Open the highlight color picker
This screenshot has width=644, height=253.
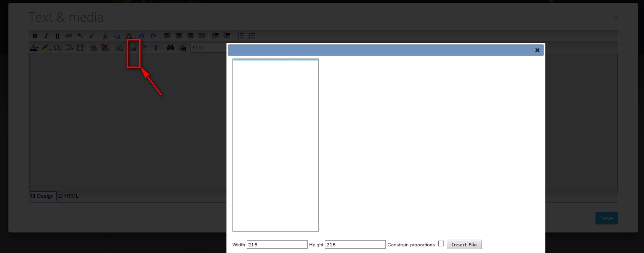pos(46,48)
